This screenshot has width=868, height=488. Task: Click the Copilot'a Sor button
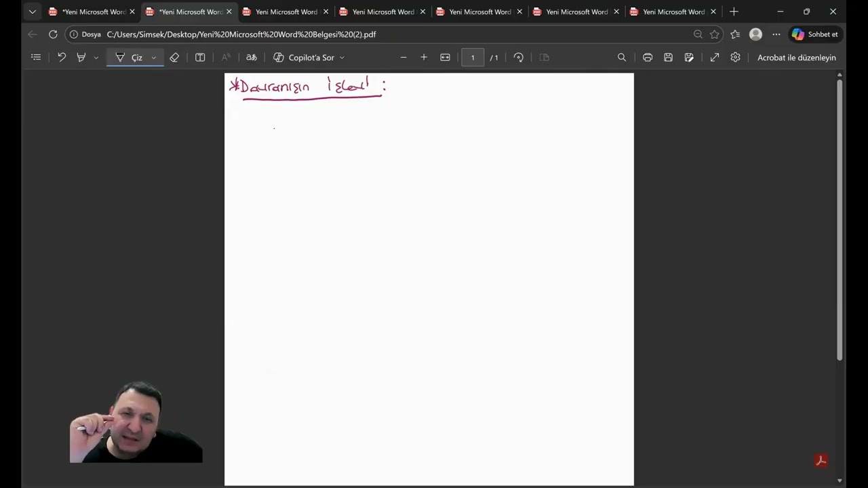(x=304, y=58)
